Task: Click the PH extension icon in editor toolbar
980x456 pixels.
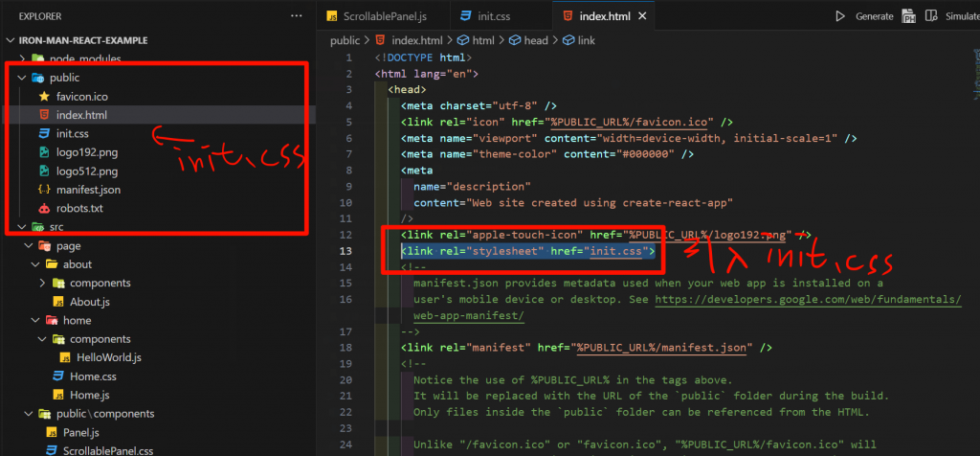Action: [908, 17]
